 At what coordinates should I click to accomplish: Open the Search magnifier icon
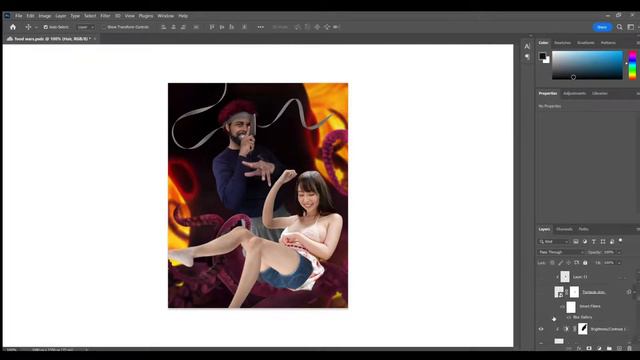click(x=620, y=27)
